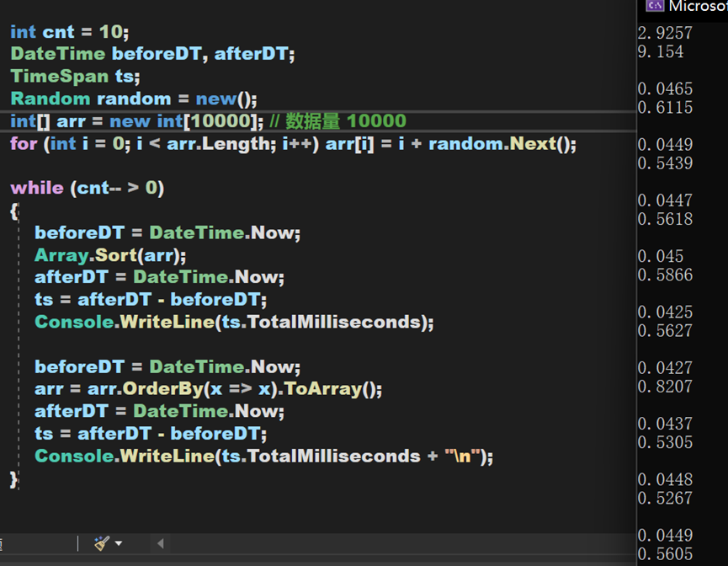Click console output value 0.5618

tap(665, 219)
